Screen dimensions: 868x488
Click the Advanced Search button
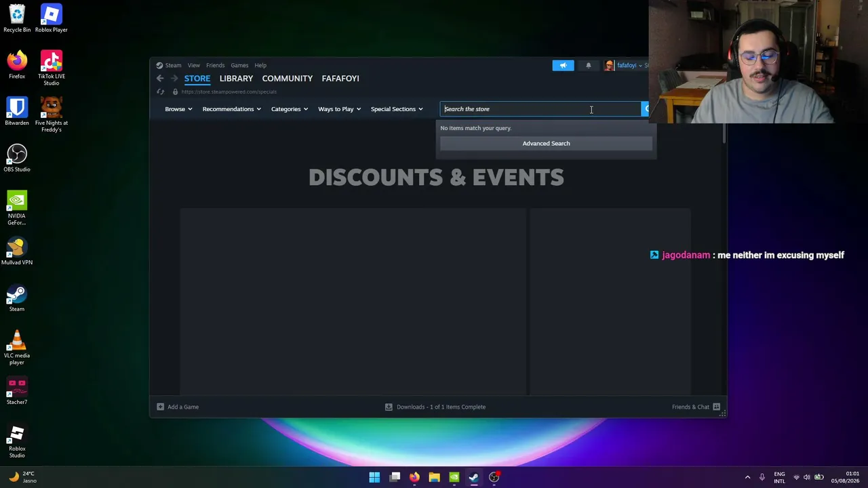(546, 143)
